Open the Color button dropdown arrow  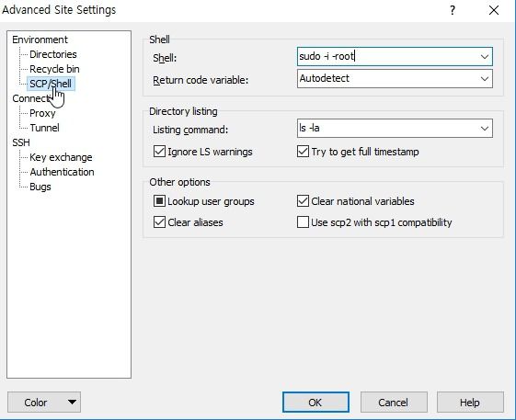[72, 402]
